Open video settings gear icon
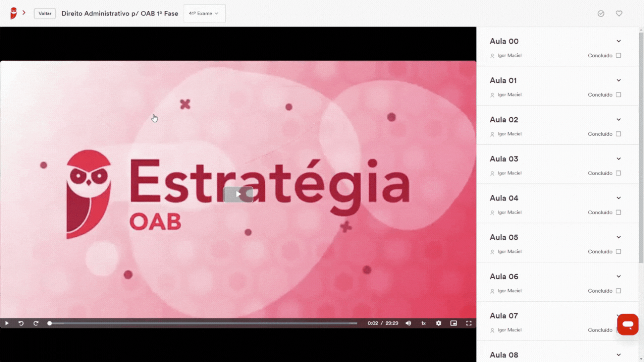The height and width of the screenshot is (362, 644). tap(438, 323)
